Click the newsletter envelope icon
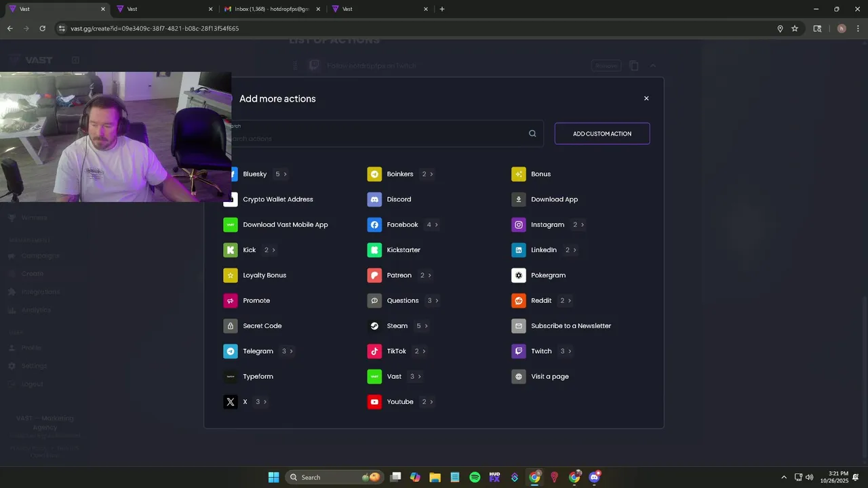The width and height of the screenshot is (868, 488). (x=519, y=326)
